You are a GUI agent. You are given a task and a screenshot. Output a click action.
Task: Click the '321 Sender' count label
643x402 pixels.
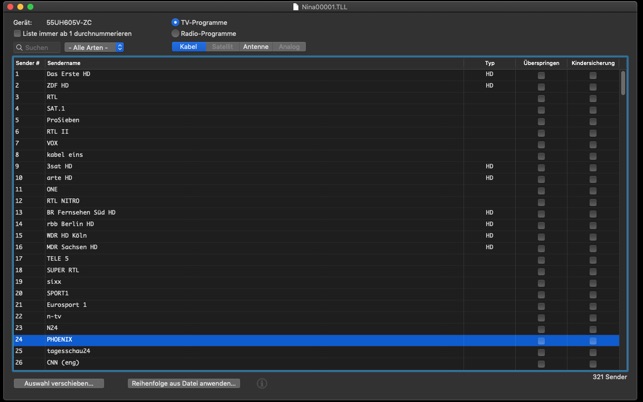click(x=609, y=377)
